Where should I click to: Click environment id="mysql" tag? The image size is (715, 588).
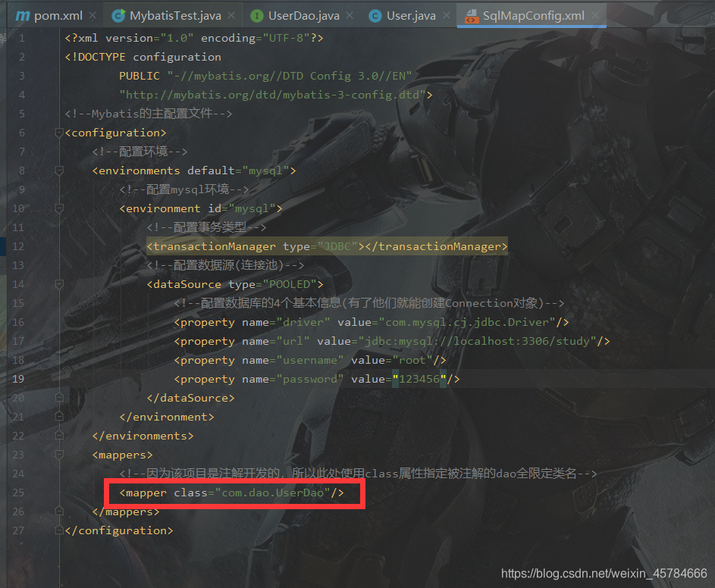click(201, 209)
